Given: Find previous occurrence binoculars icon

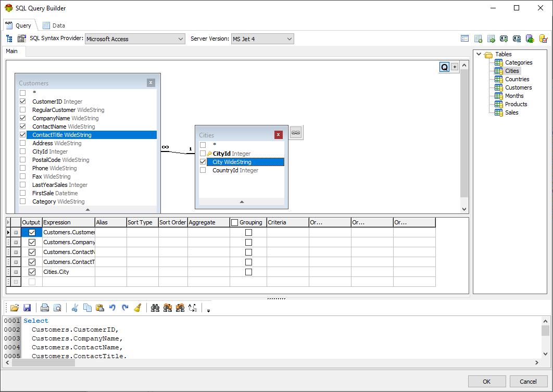Looking at the screenshot, I should [x=180, y=308].
